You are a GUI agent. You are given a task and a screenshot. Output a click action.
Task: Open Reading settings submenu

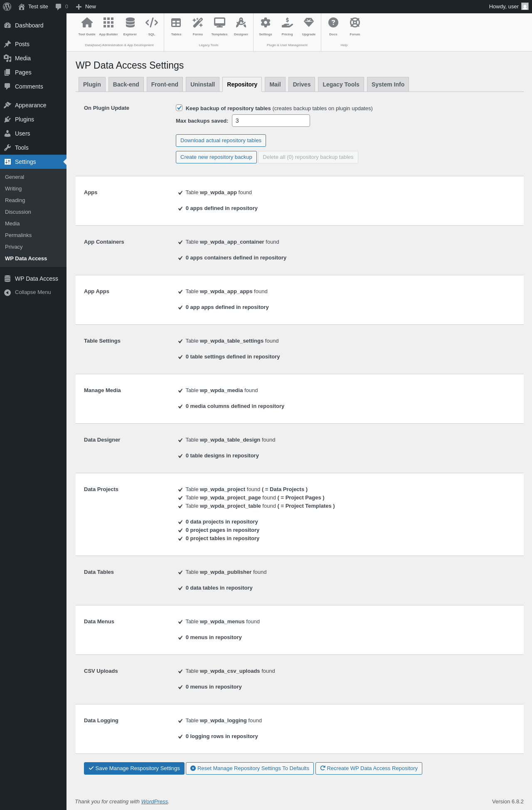[33, 200]
